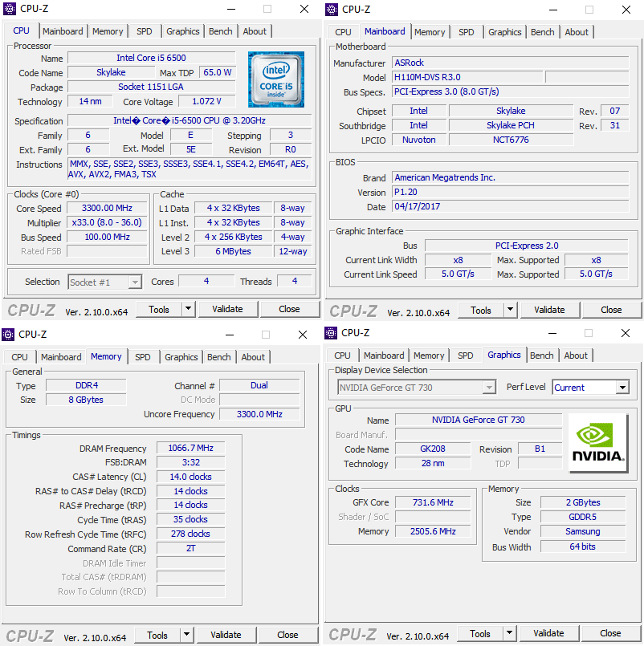
Task: Click the CPU-Z title icon in the Graphics window
Action: (331, 333)
